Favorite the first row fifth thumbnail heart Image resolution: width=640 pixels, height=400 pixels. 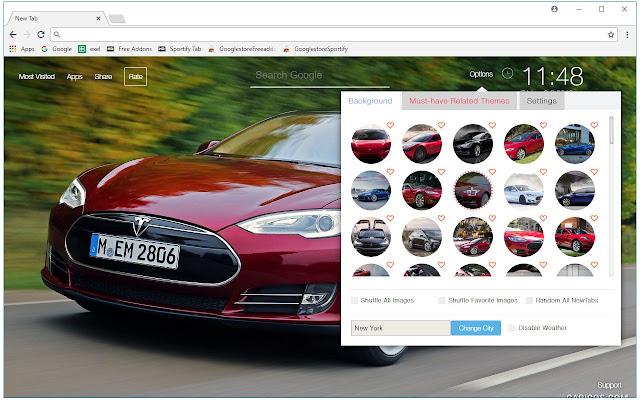pos(594,125)
